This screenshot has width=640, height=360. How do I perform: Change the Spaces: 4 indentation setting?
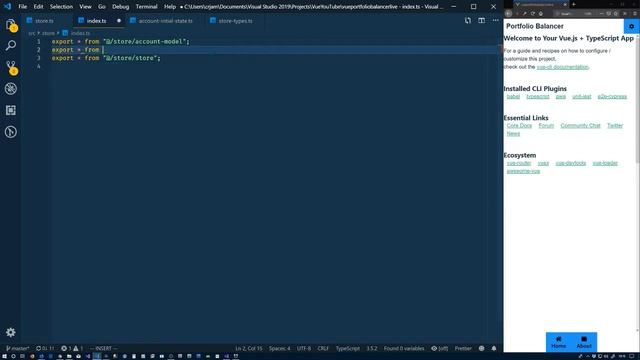click(280, 348)
